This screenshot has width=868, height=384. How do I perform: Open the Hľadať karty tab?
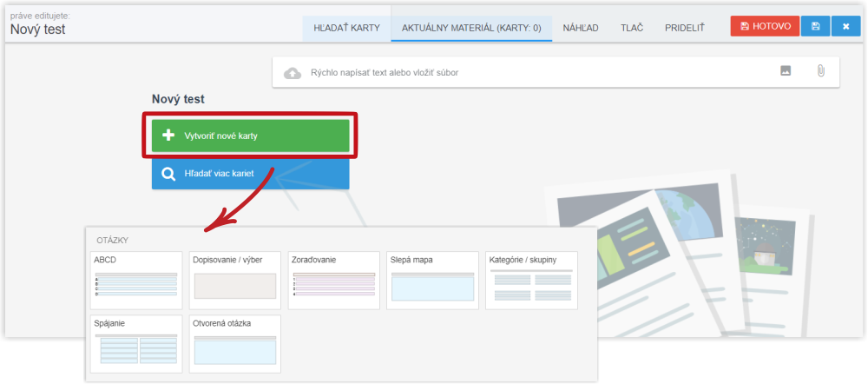click(346, 28)
